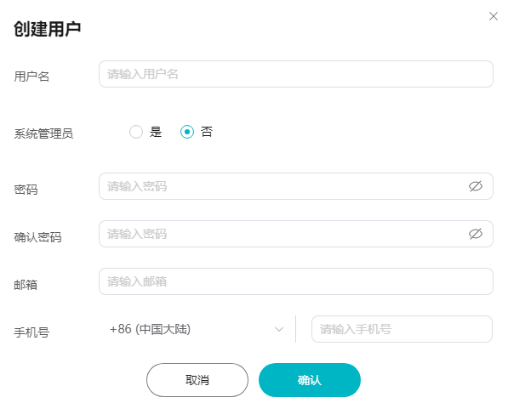Focus the 请输入手机号 phone field
The height and width of the screenshot is (420, 508).
(x=402, y=329)
